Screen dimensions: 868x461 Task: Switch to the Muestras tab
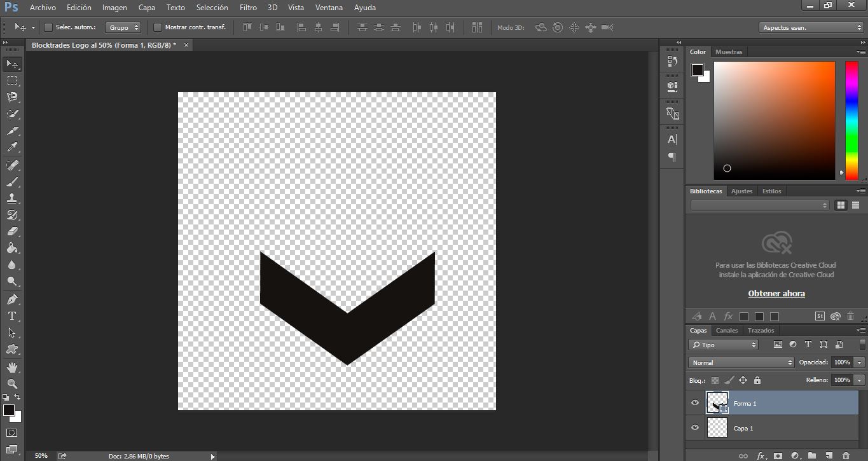tap(729, 52)
